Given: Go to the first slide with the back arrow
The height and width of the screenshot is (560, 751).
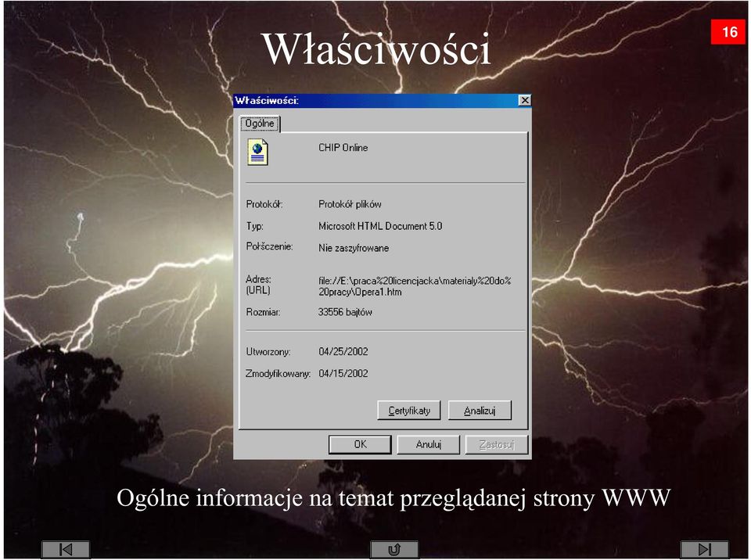Looking at the screenshot, I should click(66, 549).
